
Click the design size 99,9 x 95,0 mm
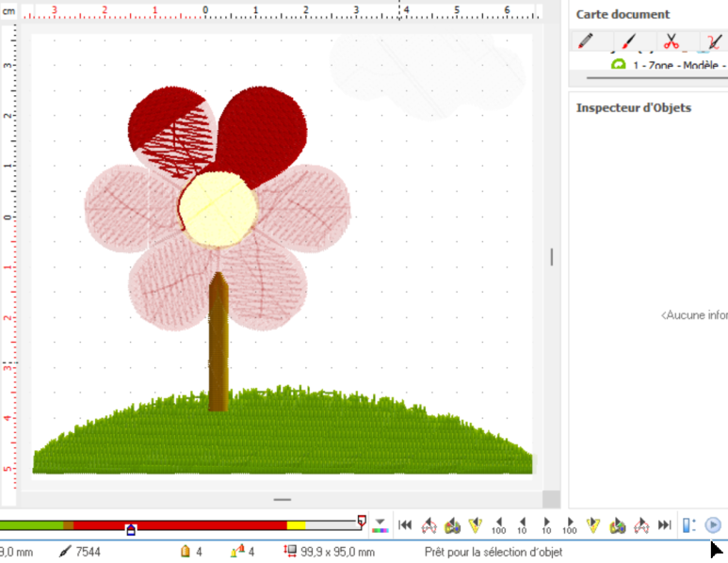(337, 552)
